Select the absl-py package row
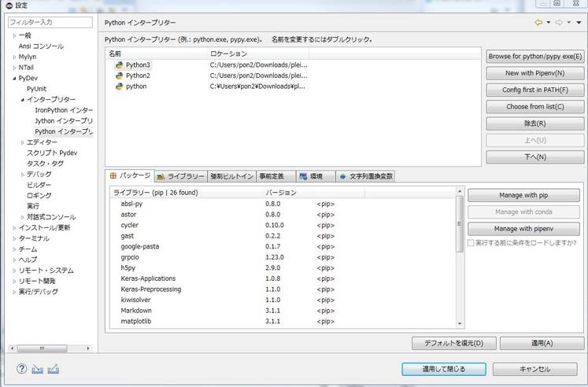This screenshot has height=387, width=588. [283, 204]
